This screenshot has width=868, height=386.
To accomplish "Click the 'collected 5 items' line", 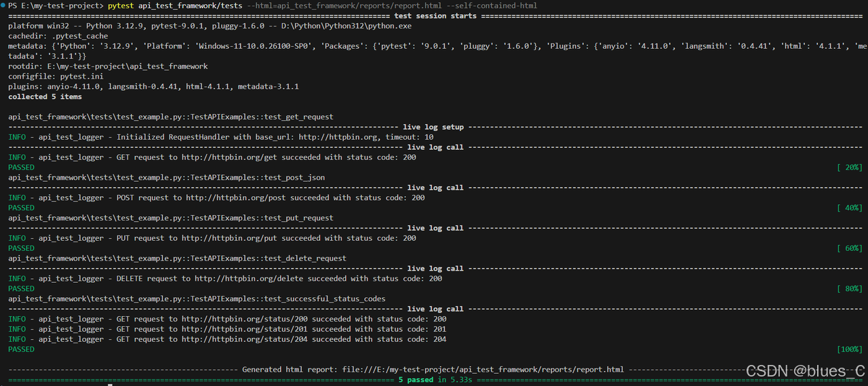I will point(45,96).
